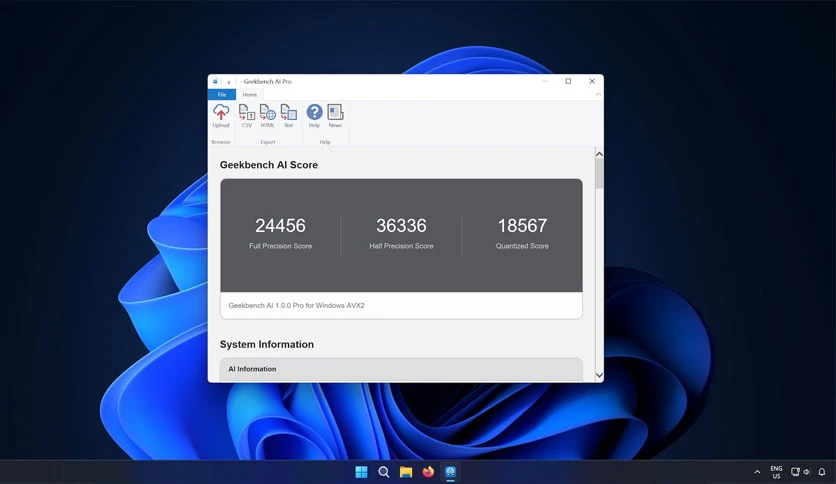Show hidden system tray icons
The width and height of the screenshot is (836, 484).
click(757, 472)
